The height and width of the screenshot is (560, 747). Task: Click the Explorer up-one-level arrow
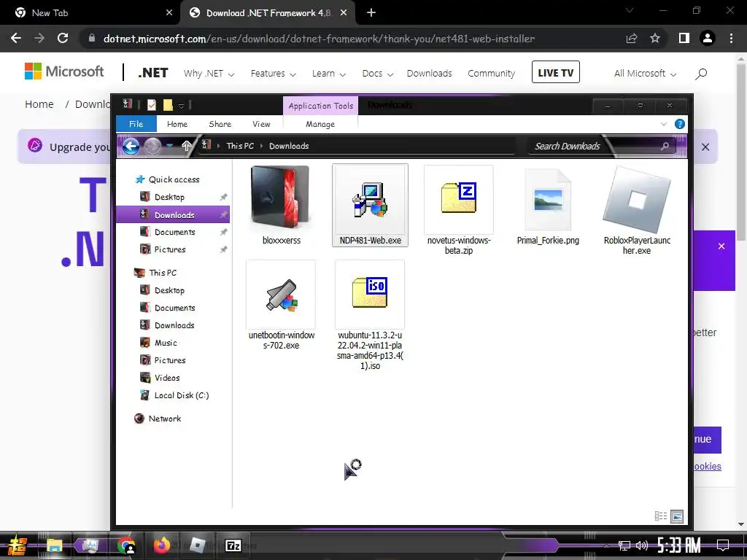coord(187,146)
